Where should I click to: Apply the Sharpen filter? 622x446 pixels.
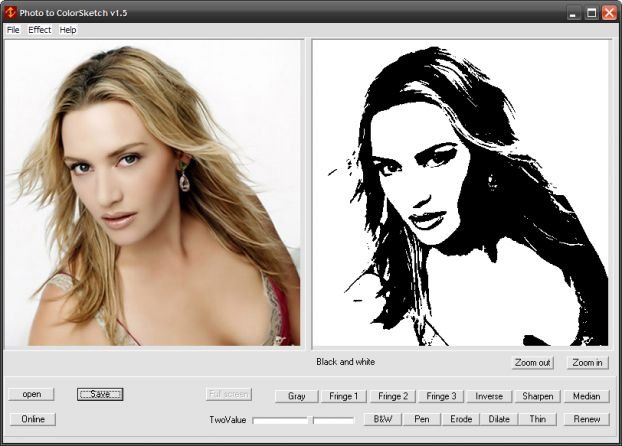(538, 396)
